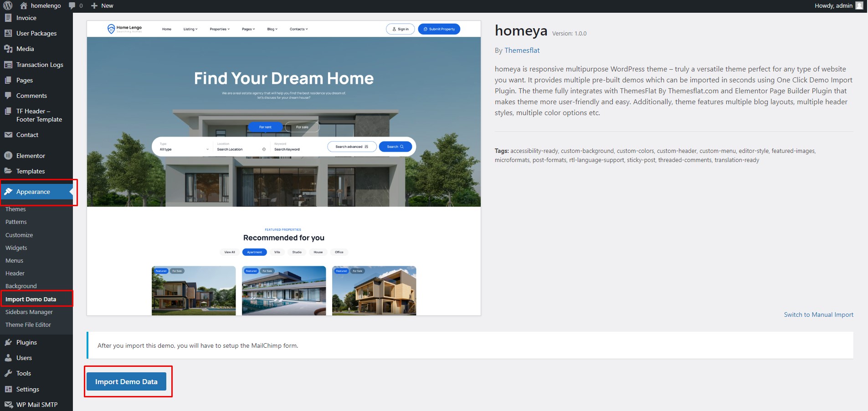Click the Templates folder icon
Viewport: 868px width, 411px height.
click(8, 171)
